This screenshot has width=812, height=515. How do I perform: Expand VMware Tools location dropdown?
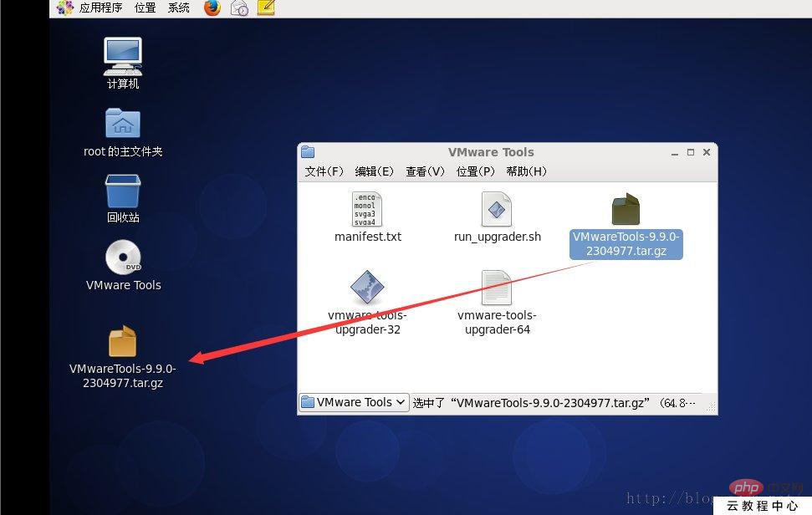[355, 402]
